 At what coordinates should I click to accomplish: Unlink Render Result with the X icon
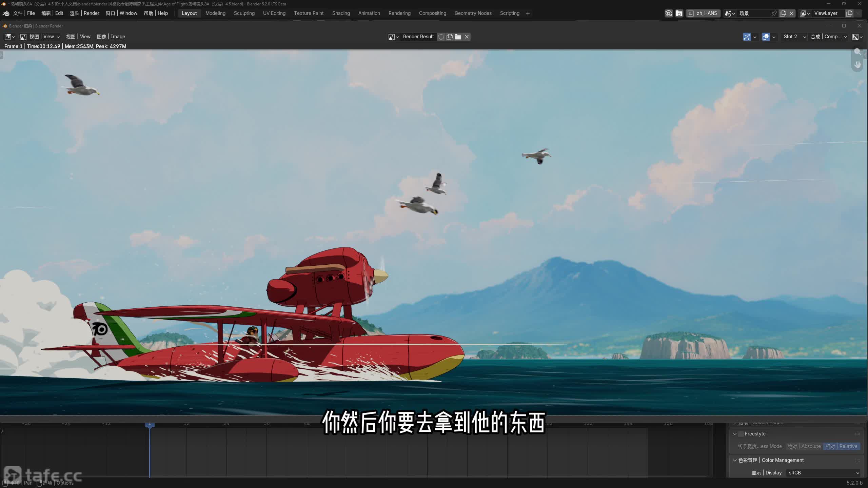(x=467, y=37)
